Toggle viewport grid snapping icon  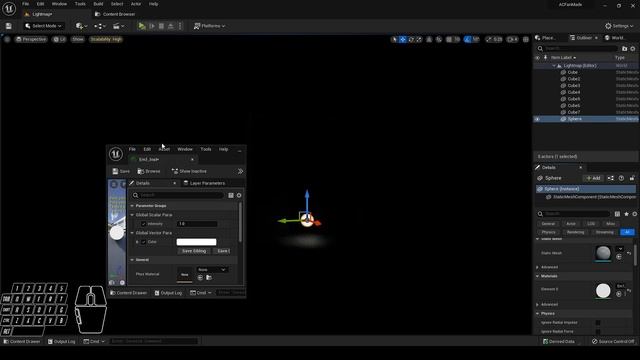coord(449,39)
